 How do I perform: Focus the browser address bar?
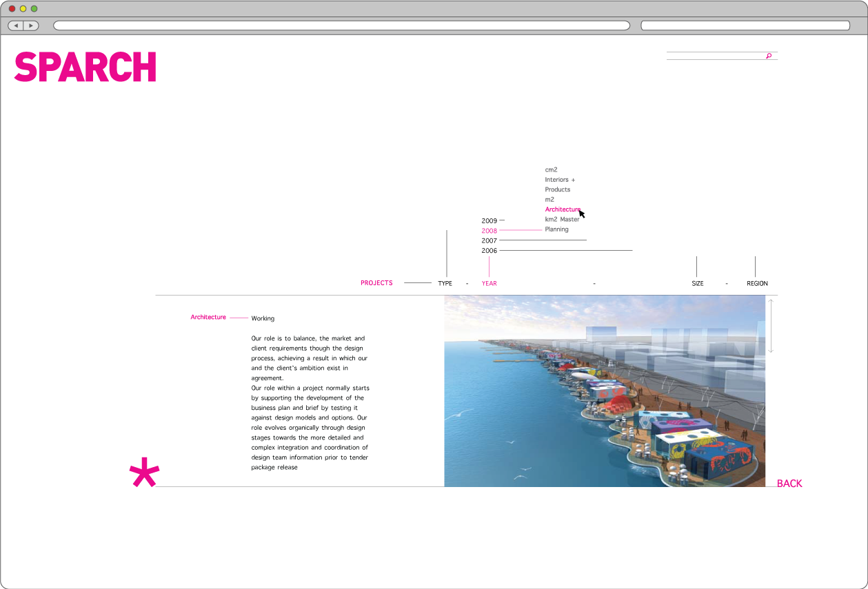341,25
